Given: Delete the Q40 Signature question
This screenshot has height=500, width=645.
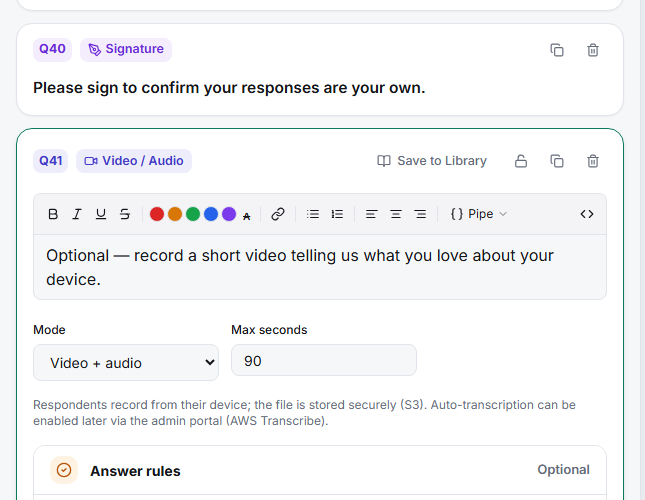Looking at the screenshot, I should coord(593,50).
